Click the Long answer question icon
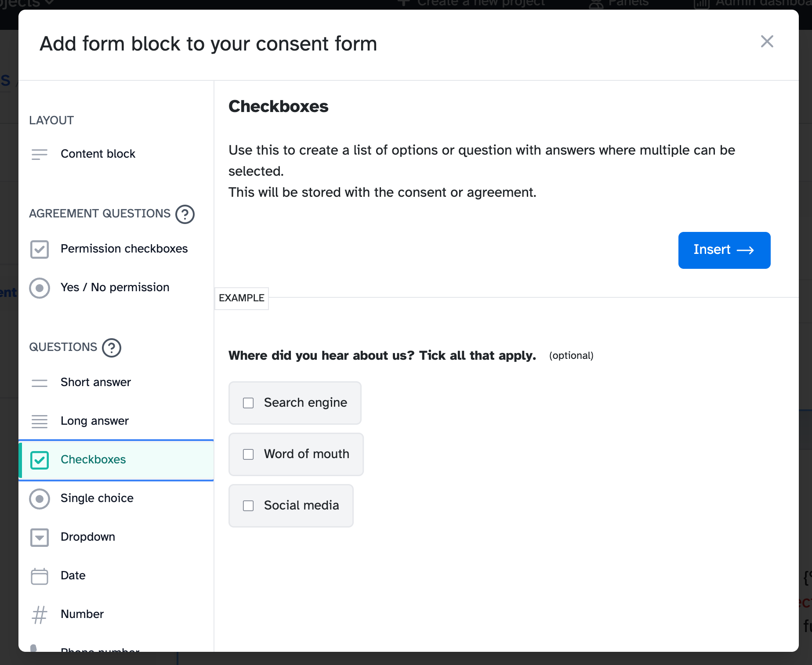 40,421
